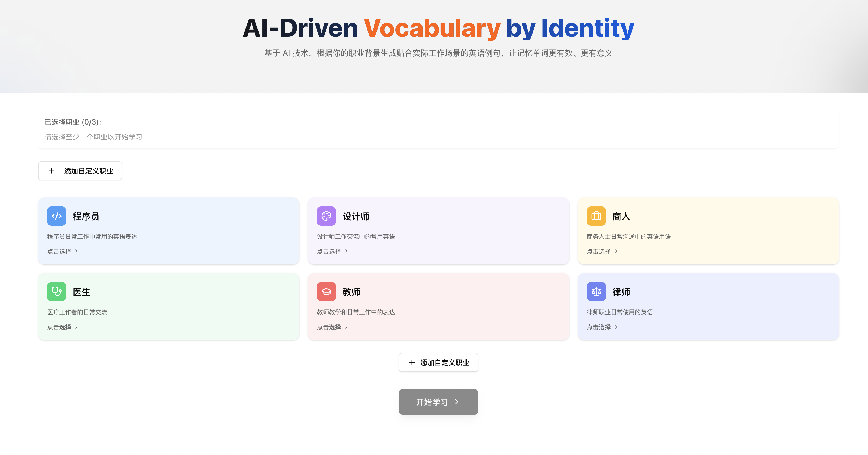Image resolution: width=868 pixels, height=455 pixels.
Task: Click the chevron next to 点击选择 under 教师
Action: tap(346, 327)
